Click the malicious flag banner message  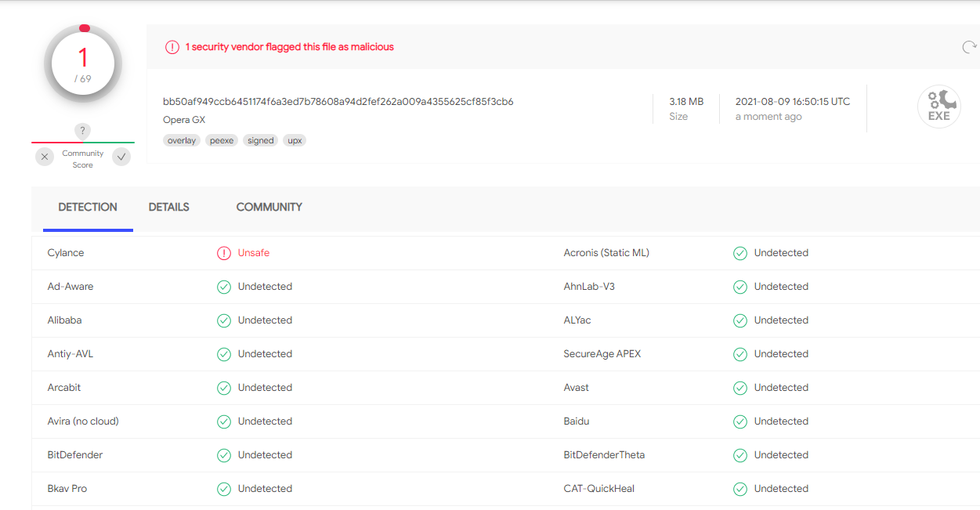(290, 47)
